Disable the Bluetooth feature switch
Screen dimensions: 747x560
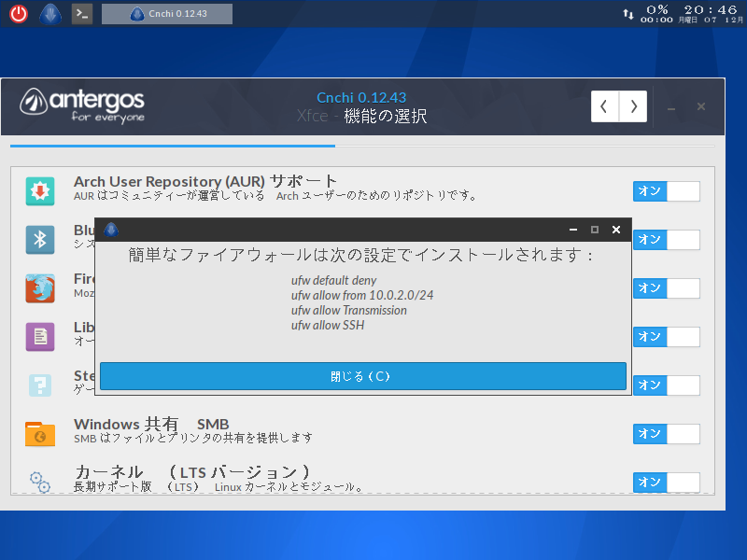(666, 240)
